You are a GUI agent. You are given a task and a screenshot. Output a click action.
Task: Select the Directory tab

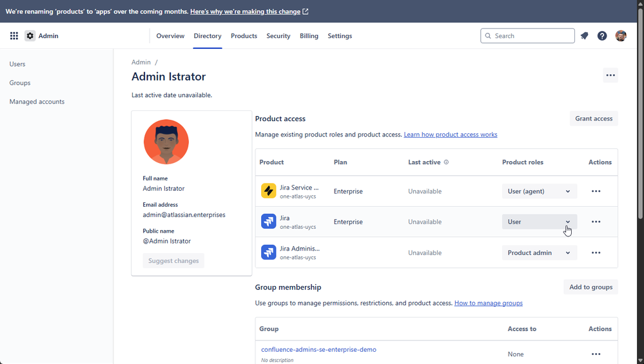click(x=208, y=35)
